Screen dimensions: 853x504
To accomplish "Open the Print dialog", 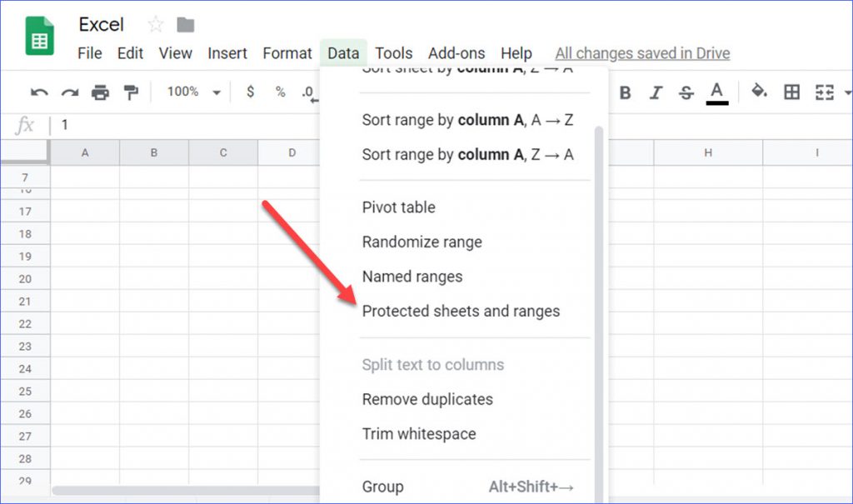I will 100,92.
